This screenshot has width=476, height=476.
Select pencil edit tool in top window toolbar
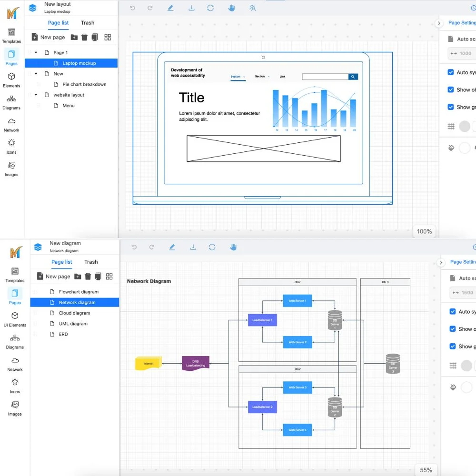pos(170,8)
